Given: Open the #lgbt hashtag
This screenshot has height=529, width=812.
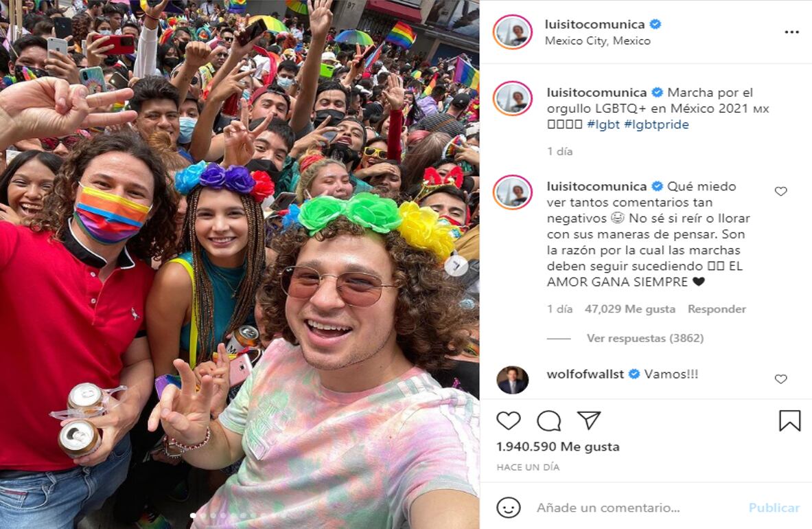Looking at the screenshot, I should (603, 124).
